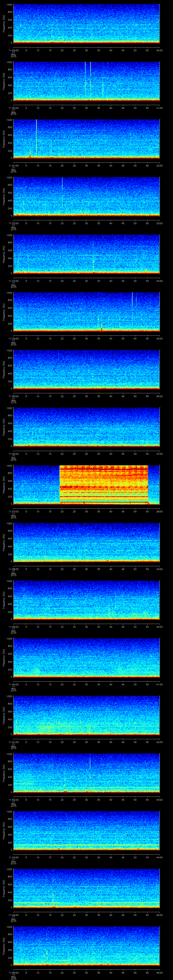Select the 33:00 end time label
The image size is (173, 980).
pos(159,223)
